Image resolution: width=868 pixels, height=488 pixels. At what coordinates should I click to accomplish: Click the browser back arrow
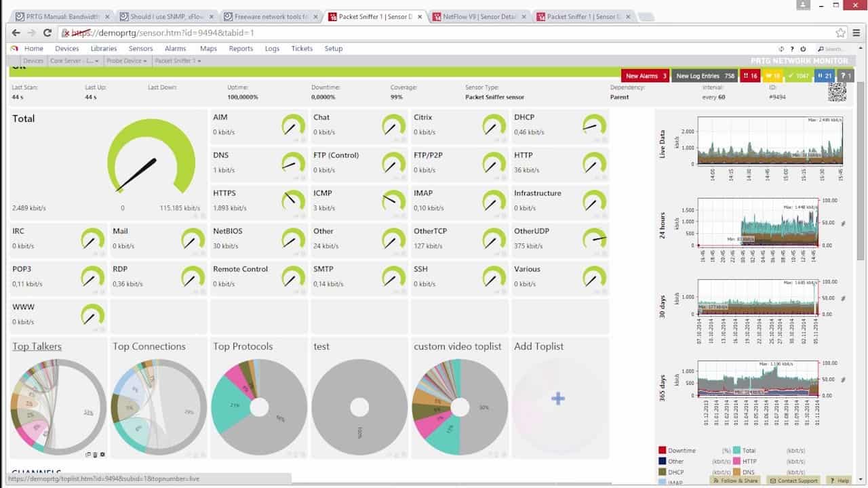[16, 33]
